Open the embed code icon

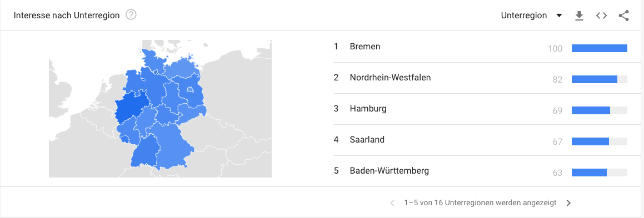(x=601, y=16)
